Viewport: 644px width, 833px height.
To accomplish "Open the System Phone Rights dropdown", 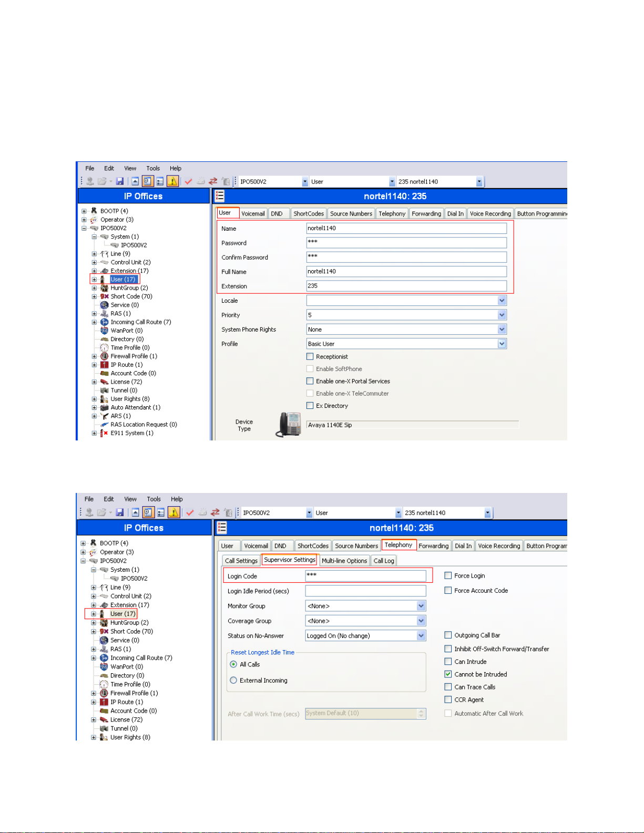I will 502,329.
